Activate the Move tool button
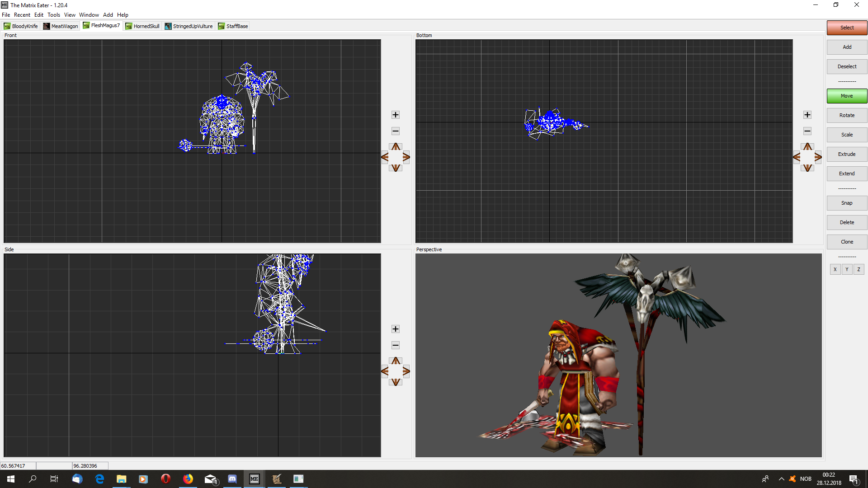The image size is (868, 488). pos(847,96)
